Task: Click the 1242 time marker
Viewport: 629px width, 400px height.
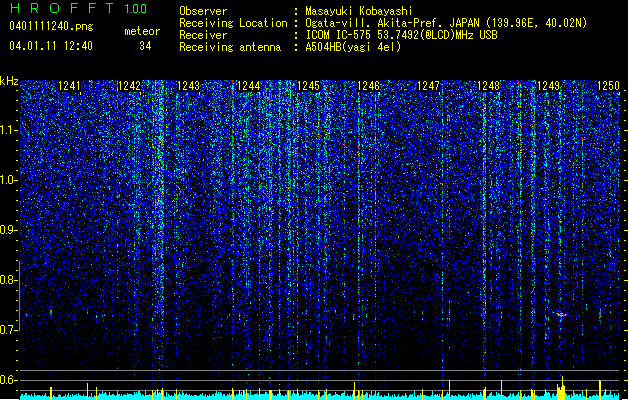Action: [x=129, y=86]
